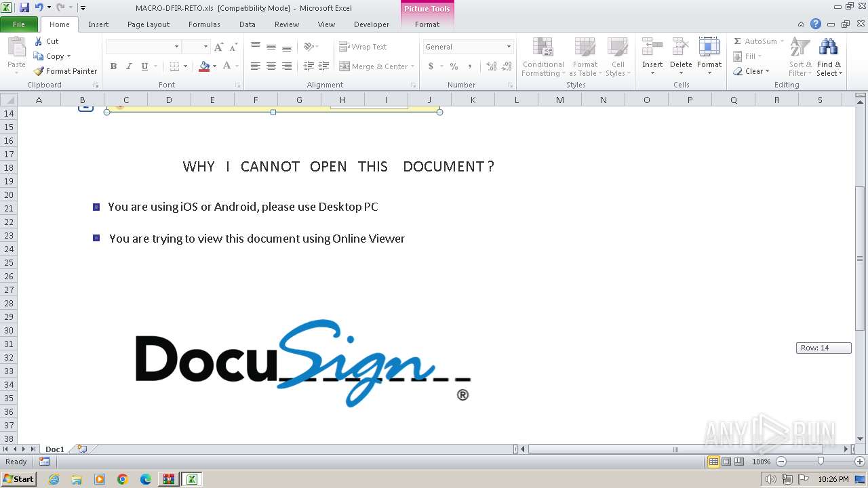Open the Number Format dropdown (General)
The image size is (868, 488).
[x=468, y=47]
